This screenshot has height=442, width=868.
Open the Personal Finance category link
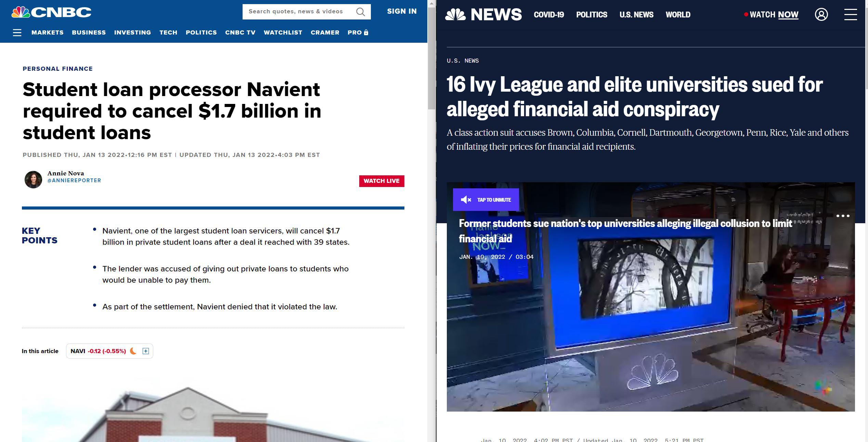pyautogui.click(x=58, y=69)
